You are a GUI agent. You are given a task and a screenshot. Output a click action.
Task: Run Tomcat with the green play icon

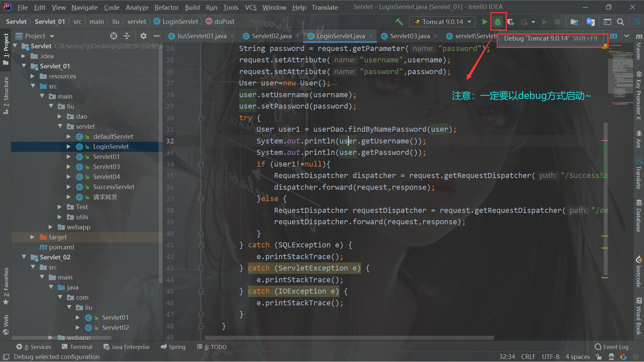(x=485, y=22)
